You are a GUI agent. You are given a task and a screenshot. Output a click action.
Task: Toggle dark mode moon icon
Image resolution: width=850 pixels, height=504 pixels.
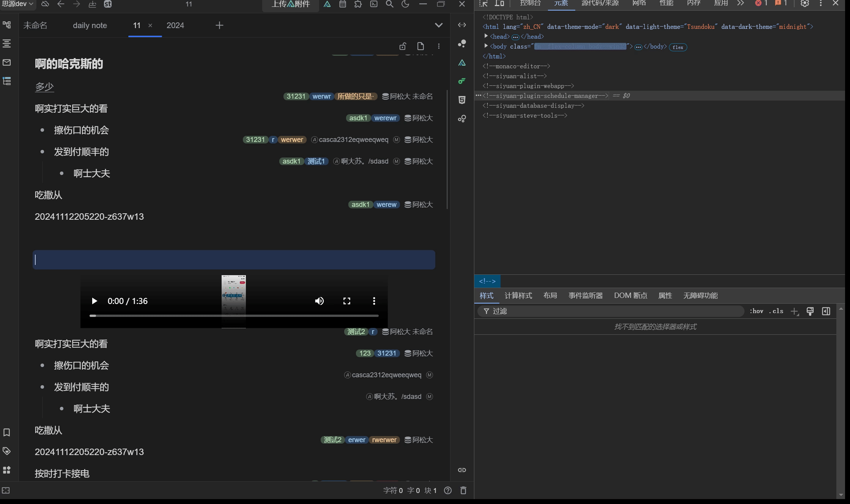coord(405,4)
